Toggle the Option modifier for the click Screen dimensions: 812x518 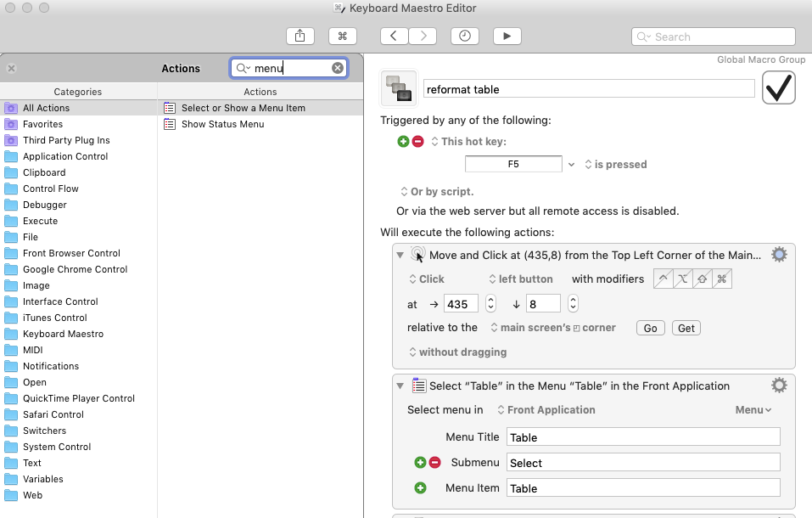point(682,279)
